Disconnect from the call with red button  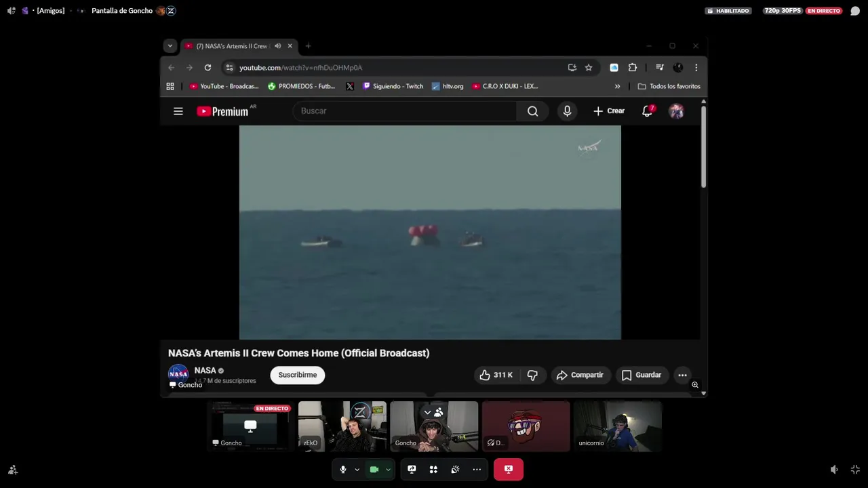pos(509,469)
